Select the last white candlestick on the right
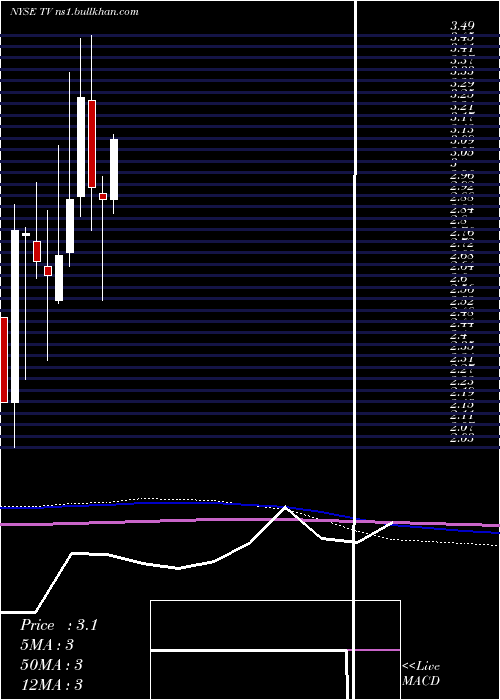 [x=114, y=169]
